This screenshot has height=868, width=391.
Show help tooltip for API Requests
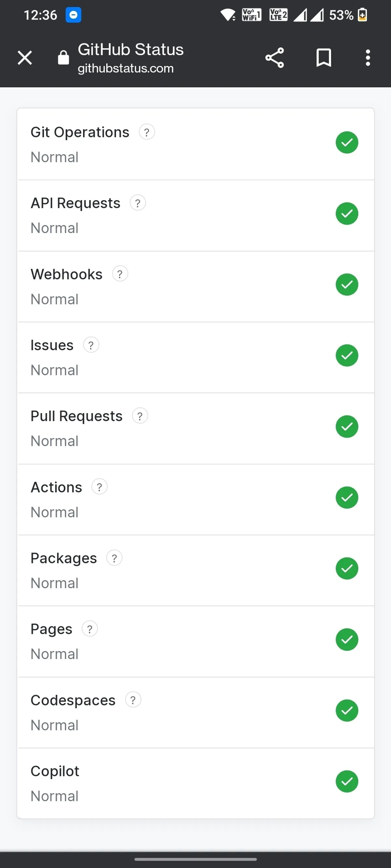(x=138, y=203)
